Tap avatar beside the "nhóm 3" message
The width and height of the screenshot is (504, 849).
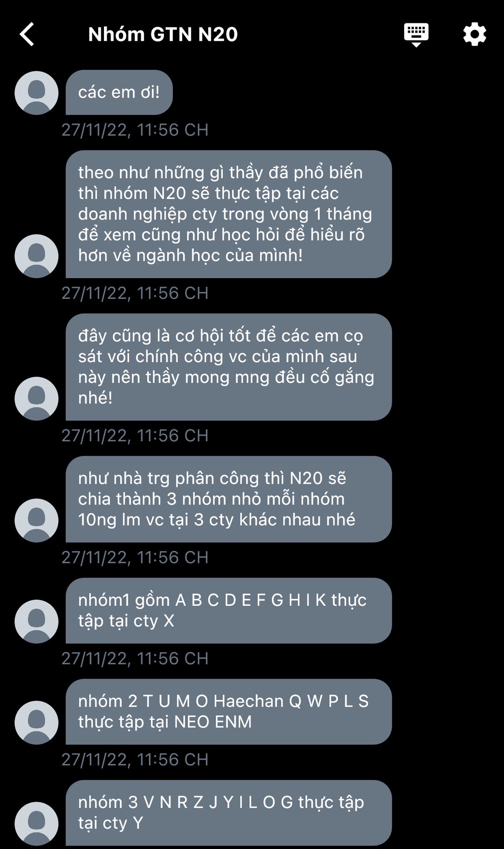tap(36, 823)
